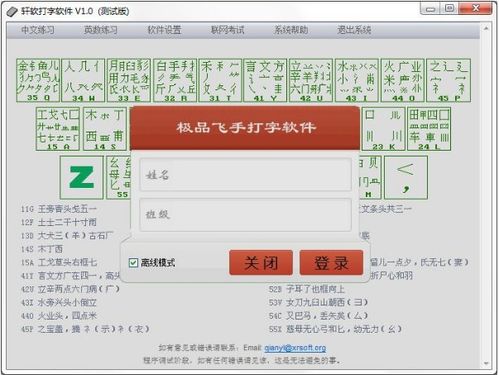
Task: Click the 极品飞手打字软件 dialog header
Action: 245,128
